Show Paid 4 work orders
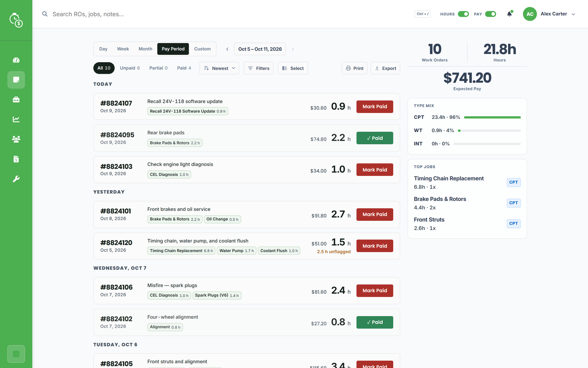Screen dimensions: 588x368 pos(184,68)
